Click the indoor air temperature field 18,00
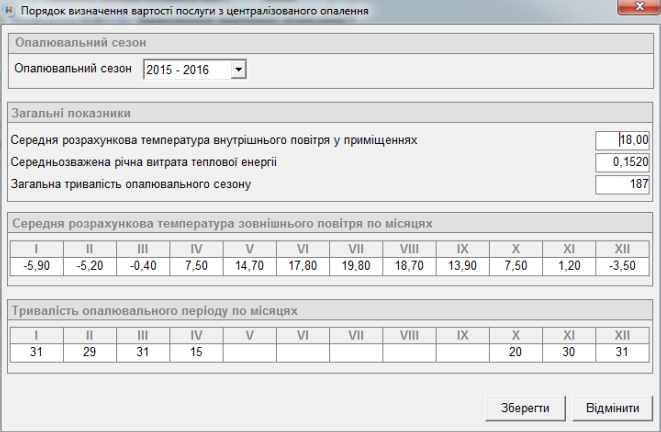 (622, 140)
